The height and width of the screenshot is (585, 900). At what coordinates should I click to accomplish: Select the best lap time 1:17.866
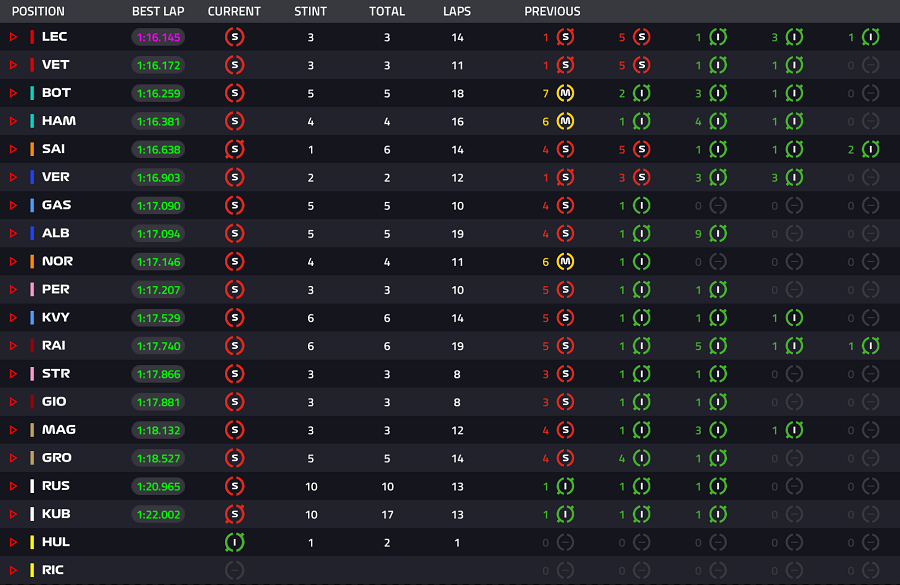click(158, 374)
